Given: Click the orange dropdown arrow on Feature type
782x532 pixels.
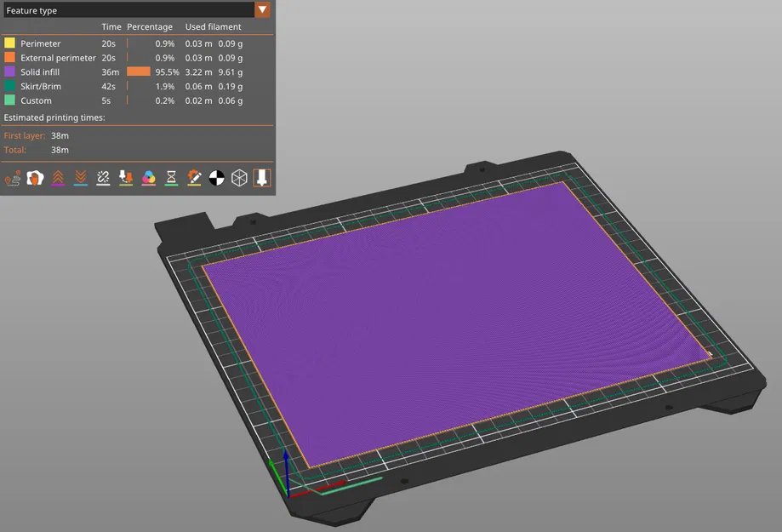Looking at the screenshot, I should point(264,9).
